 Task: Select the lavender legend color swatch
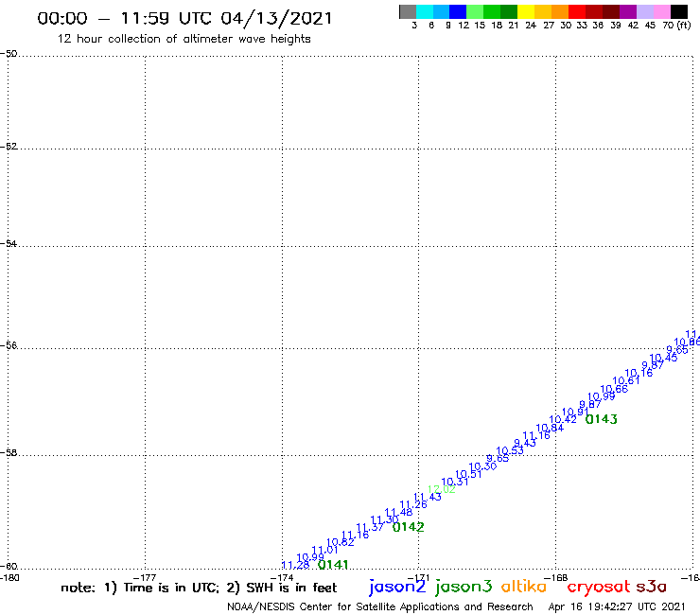point(644,11)
